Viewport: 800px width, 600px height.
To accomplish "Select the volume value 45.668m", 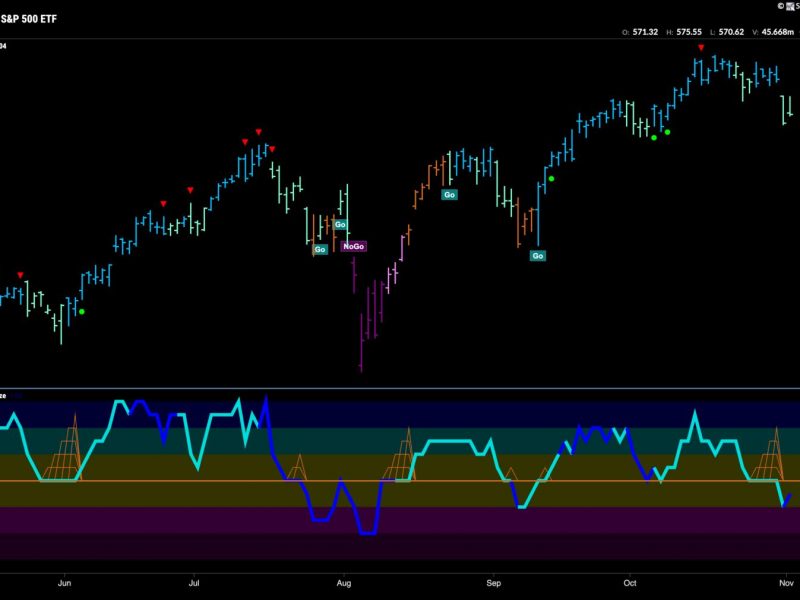I will [778, 32].
